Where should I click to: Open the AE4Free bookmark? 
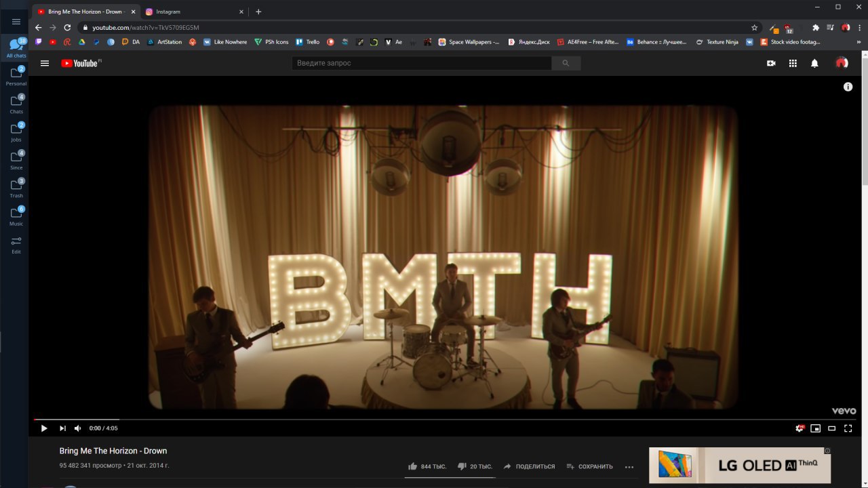pyautogui.click(x=588, y=42)
